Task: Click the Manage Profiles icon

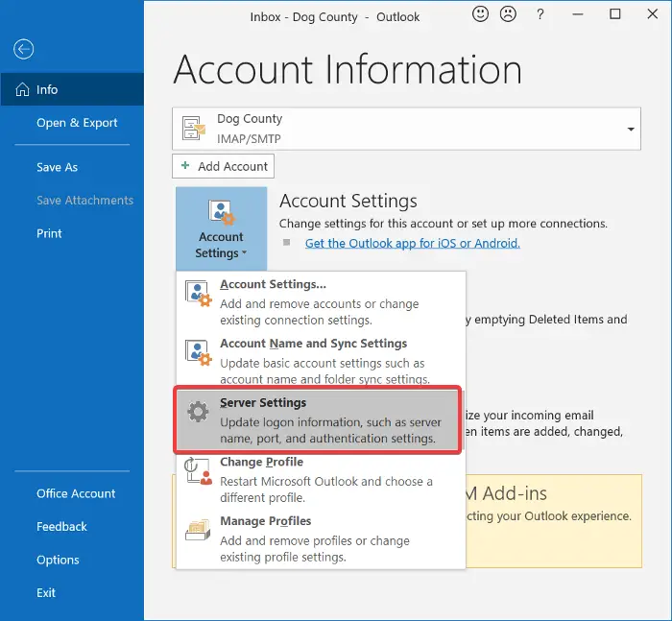Action: 198,531
